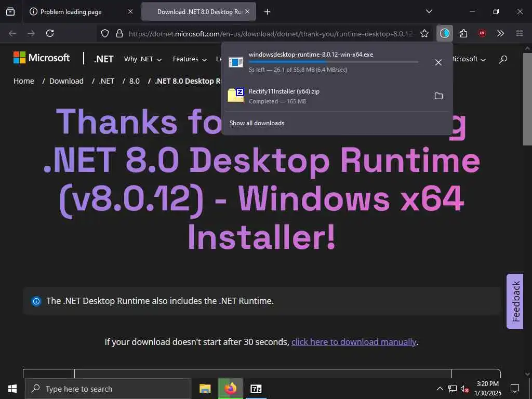Cancel the windowsdesktop-runtime download
The image size is (532, 399).
(x=438, y=62)
